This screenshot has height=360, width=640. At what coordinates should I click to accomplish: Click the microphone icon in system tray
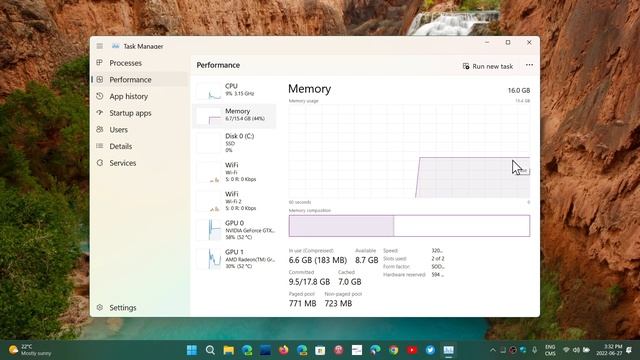534,350
